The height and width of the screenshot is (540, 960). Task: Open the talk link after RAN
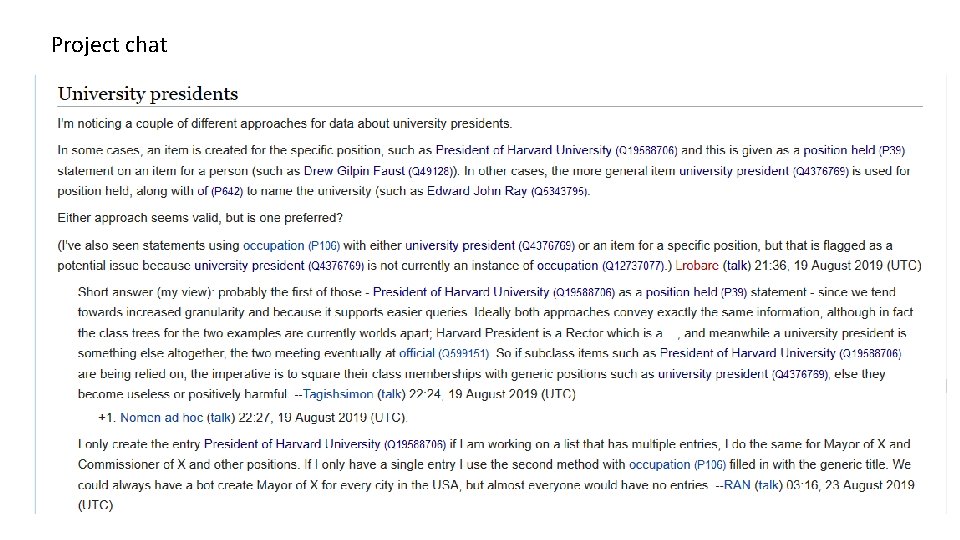pos(768,485)
